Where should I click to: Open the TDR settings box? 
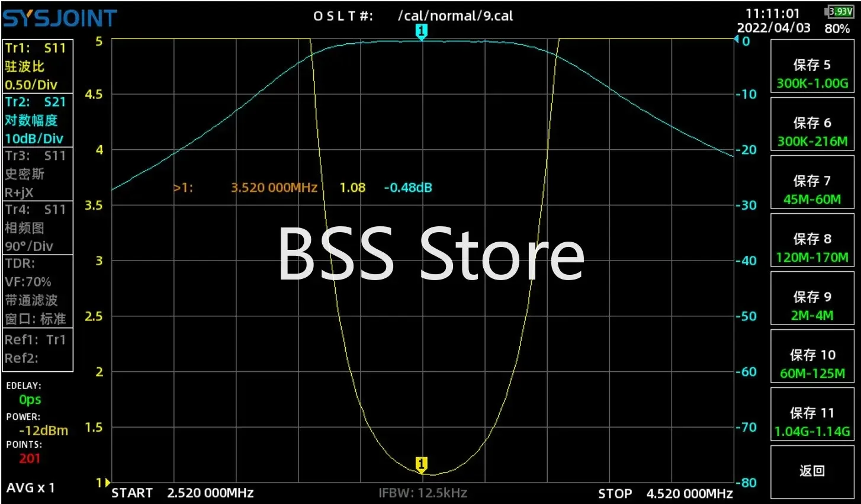point(38,291)
